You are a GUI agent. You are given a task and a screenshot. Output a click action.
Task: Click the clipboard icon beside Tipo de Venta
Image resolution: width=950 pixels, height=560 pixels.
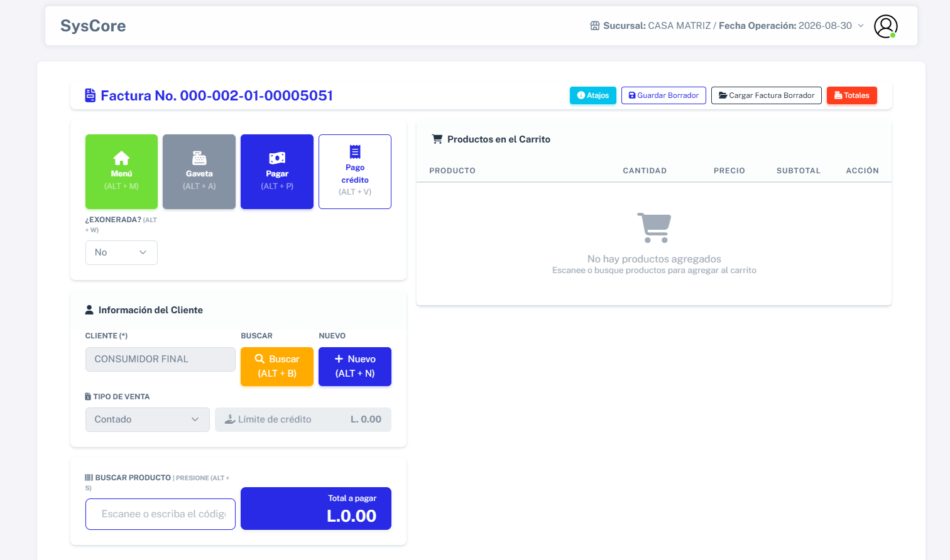88,397
